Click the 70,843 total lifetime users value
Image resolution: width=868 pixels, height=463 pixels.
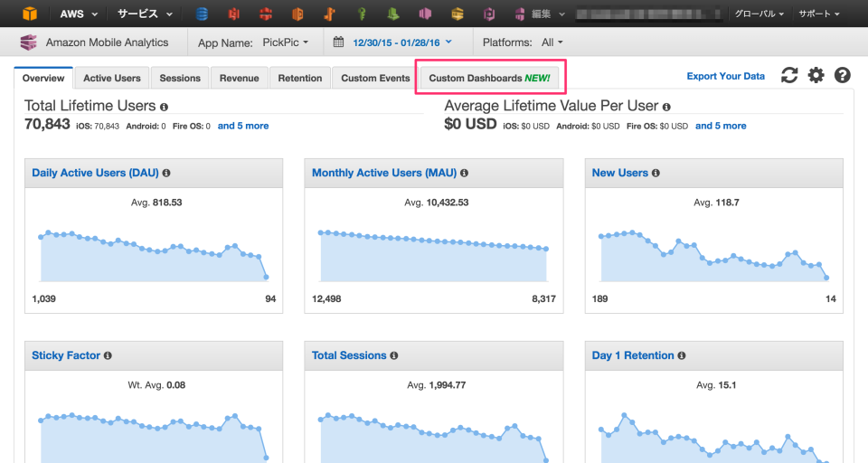[47, 124]
